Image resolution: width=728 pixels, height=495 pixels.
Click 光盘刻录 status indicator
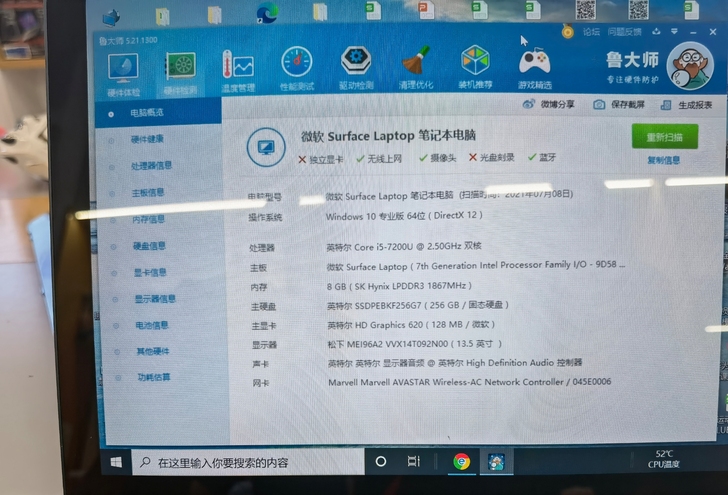491,157
